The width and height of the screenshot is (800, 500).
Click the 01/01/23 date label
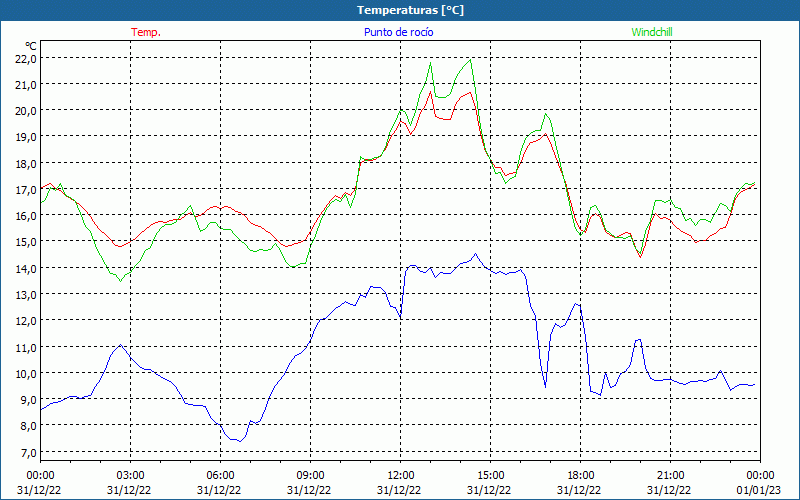[x=759, y=490]
